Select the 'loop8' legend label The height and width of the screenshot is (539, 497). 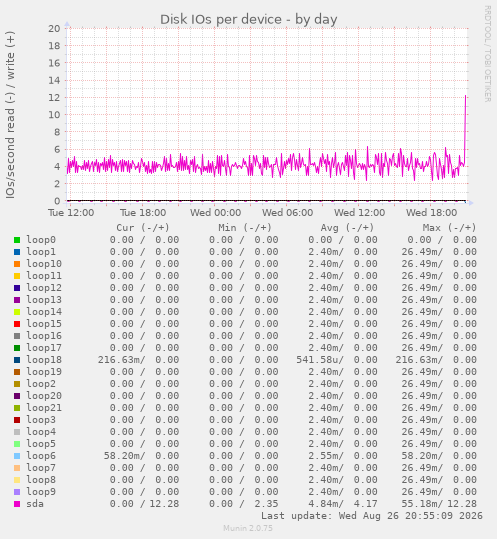[x=41, y=480]
